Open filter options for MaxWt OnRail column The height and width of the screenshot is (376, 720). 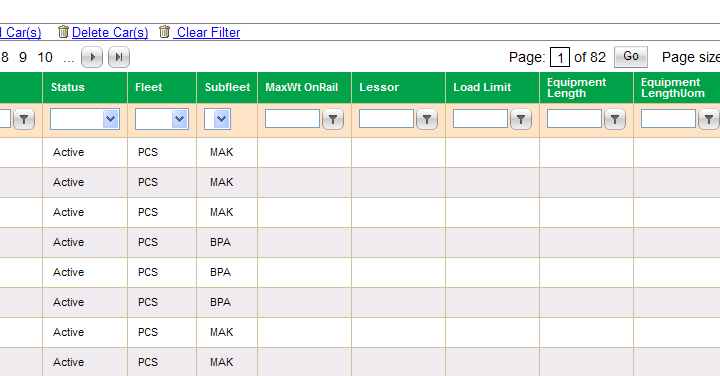pyautogui.click(x=333, y=119)
